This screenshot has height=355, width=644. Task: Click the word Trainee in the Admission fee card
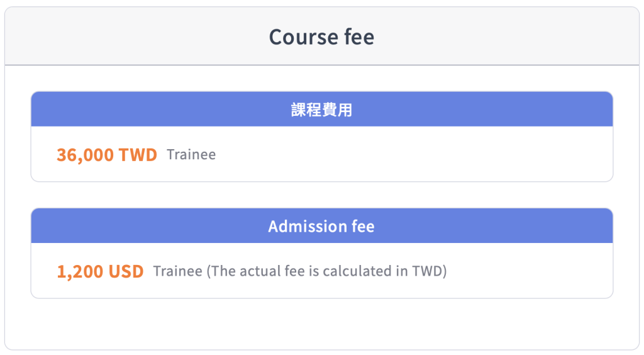pos(178,271)
